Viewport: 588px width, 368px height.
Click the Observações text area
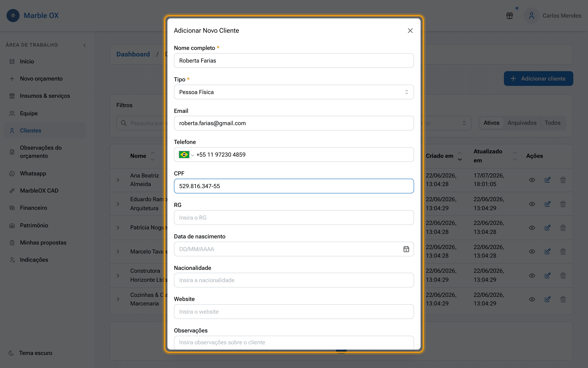point(294,343)
